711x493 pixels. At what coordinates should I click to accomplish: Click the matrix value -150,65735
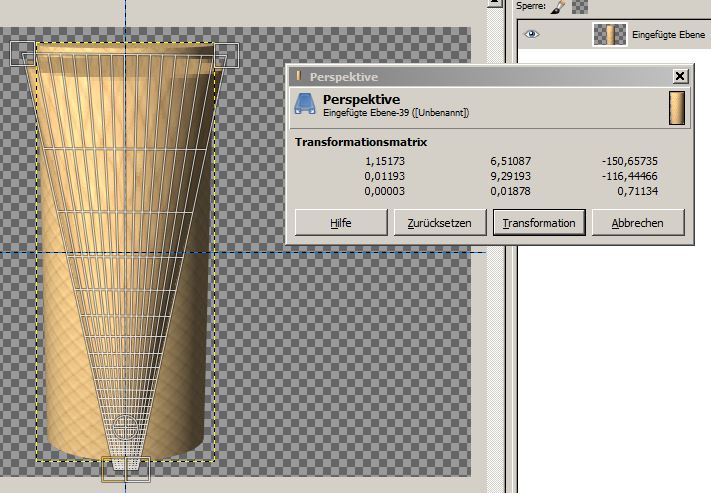click(x=630, y=161)
